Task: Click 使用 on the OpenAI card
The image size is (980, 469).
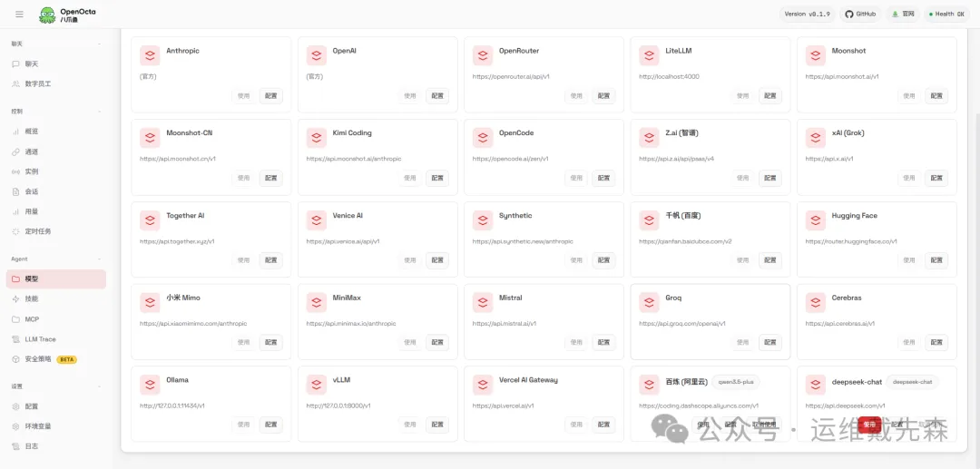Action: pyautogui.click(x=409, y=95)
